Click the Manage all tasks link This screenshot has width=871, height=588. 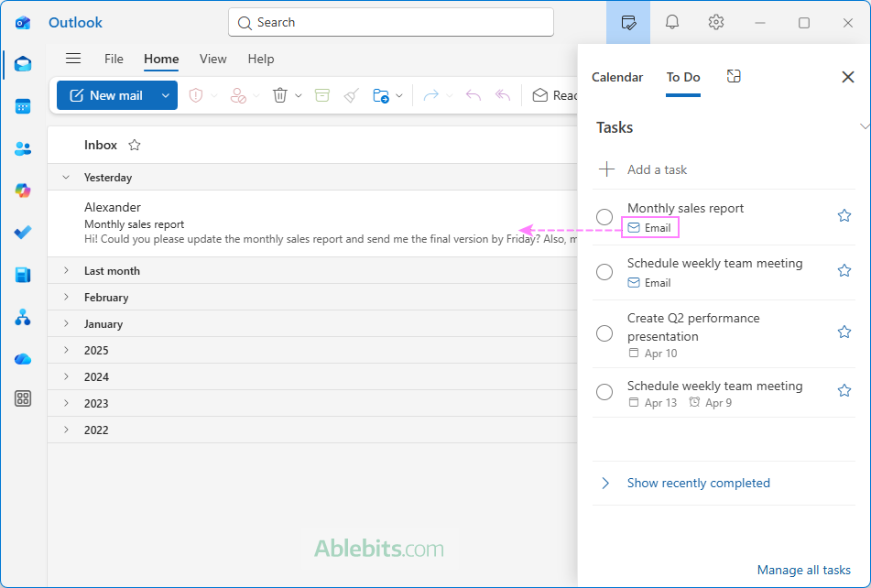click(x=803, y=570)
